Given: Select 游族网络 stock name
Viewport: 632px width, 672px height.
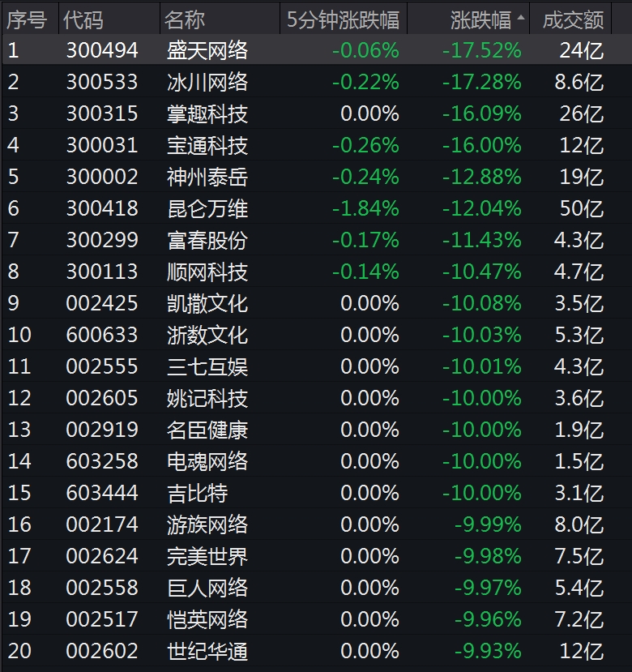Looking at the screenshot, I should pyautogui.click(x=207, y=524).
